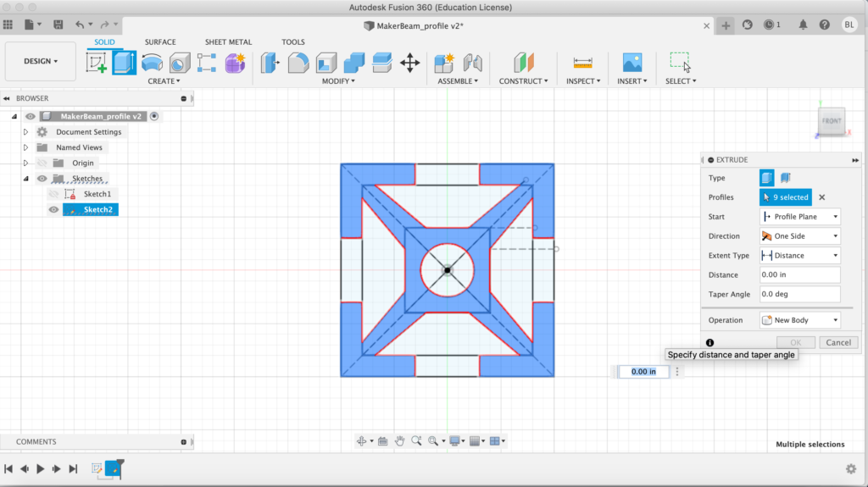Click the Fillet tool icon

tap(298, 63)
